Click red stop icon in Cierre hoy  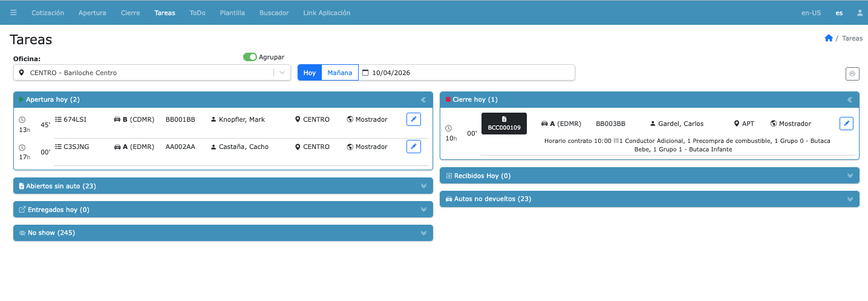coord(448,99)
